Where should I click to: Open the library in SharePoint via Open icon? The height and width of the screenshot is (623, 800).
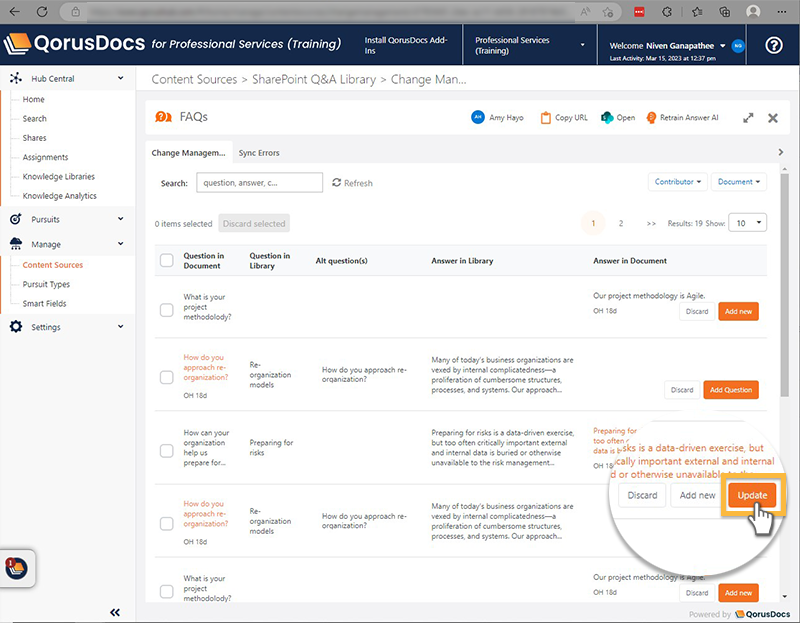[607, 117]
